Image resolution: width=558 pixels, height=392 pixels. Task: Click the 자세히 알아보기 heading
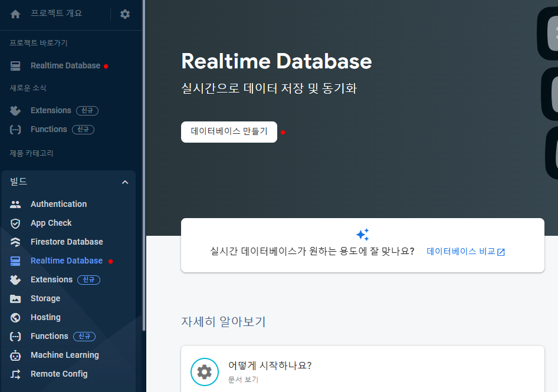[x=224, y=322]
